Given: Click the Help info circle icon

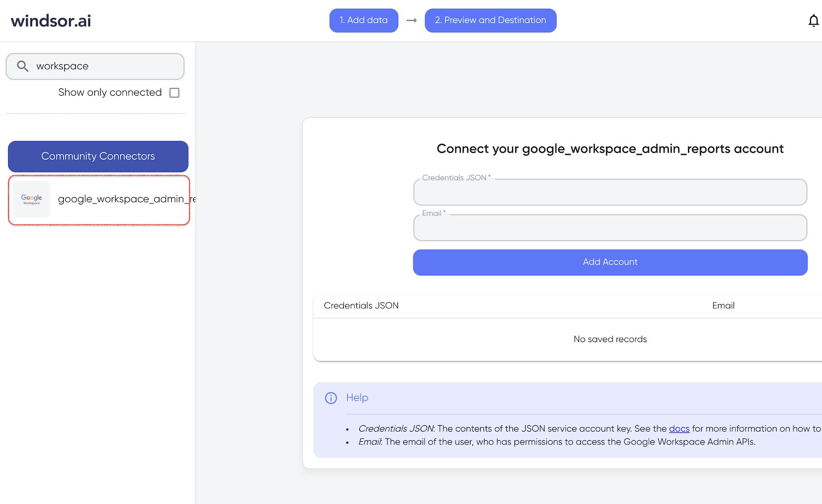Looking at the screenshot, I should tap(331, 398).
